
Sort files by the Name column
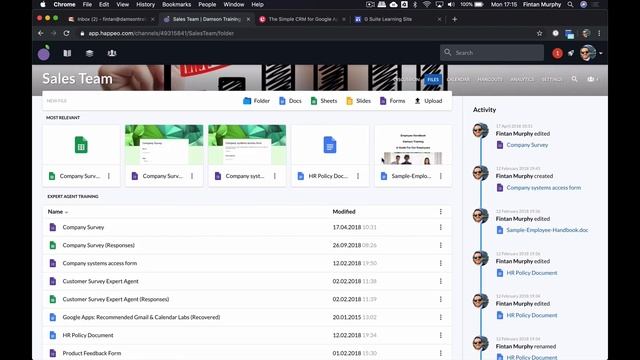58,212
